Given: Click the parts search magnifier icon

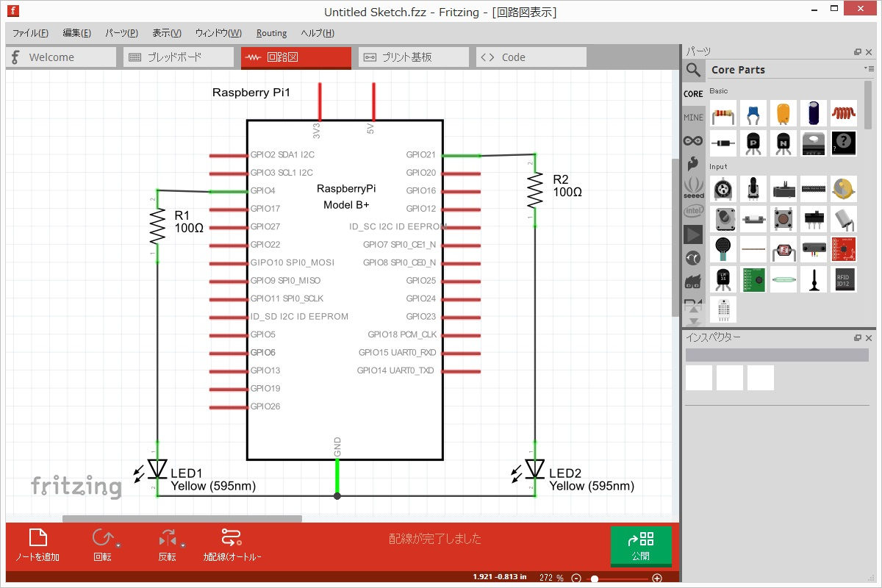Looking at the screenshot, I should [x=693, y=70].
